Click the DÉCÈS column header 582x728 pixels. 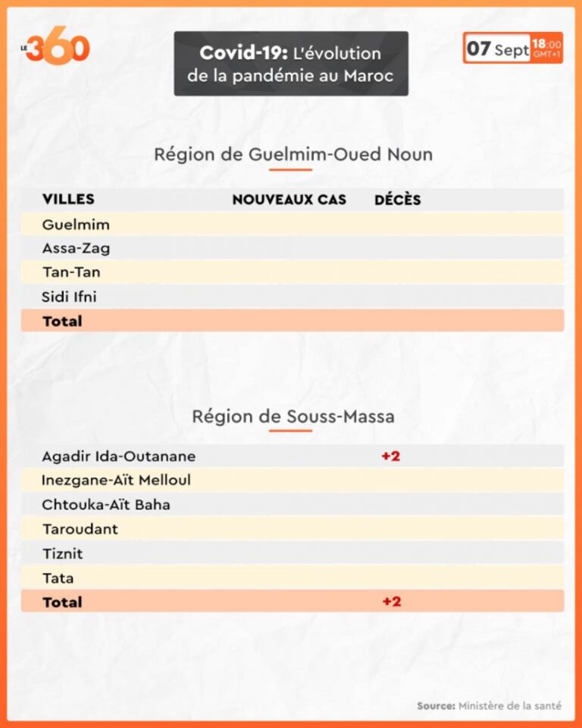point(397,199)
